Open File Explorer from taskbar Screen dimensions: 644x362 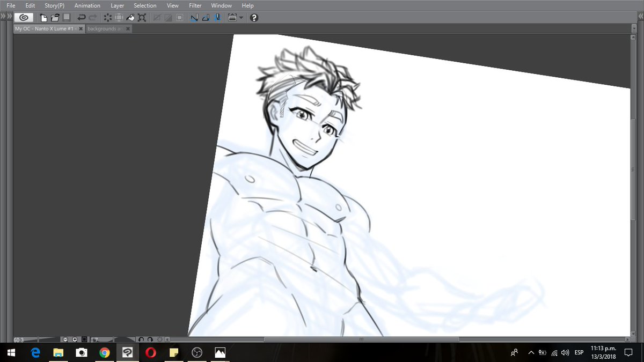click(58, 352)
